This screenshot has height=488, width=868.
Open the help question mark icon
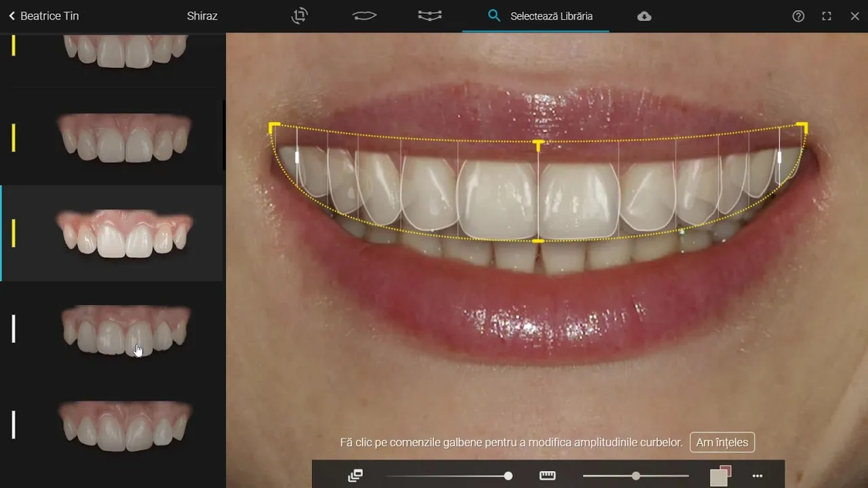click(x=798, y=16)
